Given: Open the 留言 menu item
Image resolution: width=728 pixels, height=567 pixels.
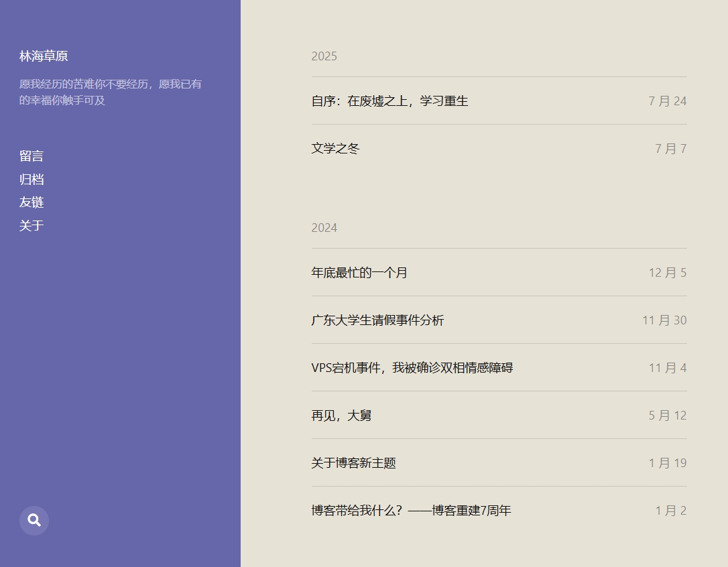Looking at the screenshot, I should click(32, 156).
